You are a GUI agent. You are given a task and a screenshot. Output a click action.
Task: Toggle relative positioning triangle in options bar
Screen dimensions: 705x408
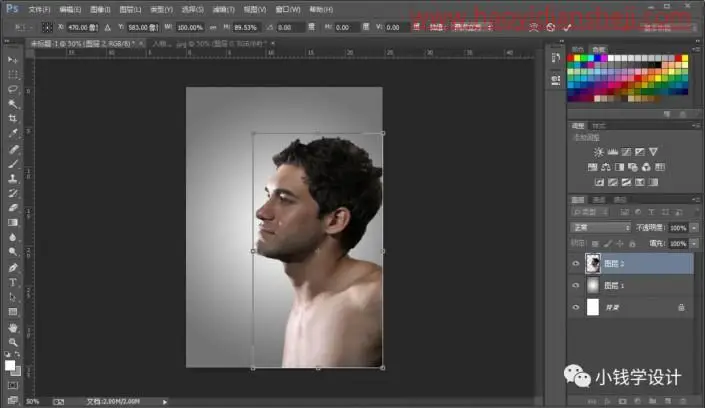[x=107, y=27]
